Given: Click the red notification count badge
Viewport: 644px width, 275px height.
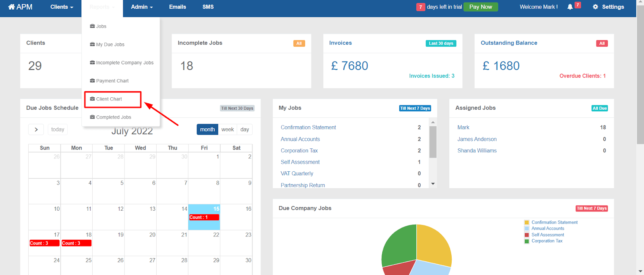Looking at the screenshot, I should (x=578, y=5).
